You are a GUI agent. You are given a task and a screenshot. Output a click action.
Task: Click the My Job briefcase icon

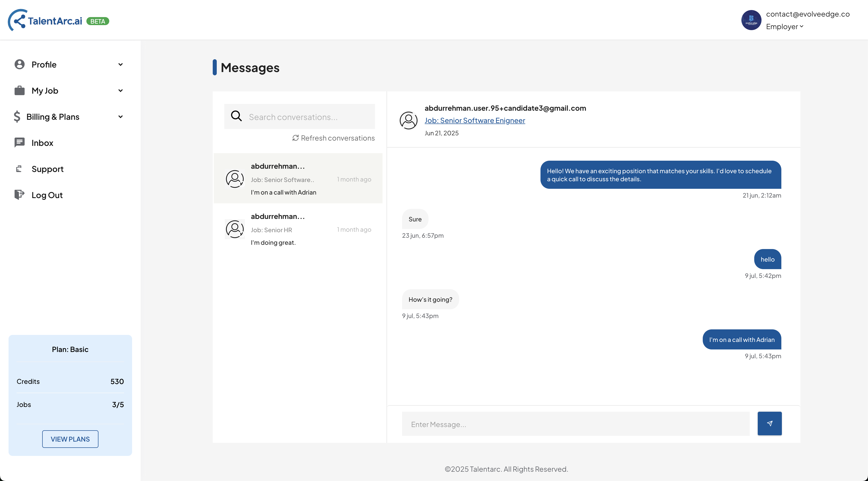click(20, 91)
